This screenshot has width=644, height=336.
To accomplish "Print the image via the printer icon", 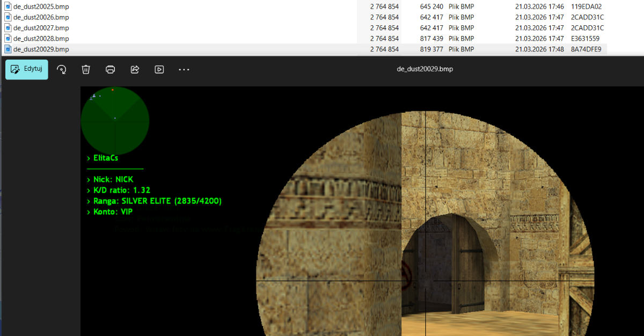I will [111, 69].
